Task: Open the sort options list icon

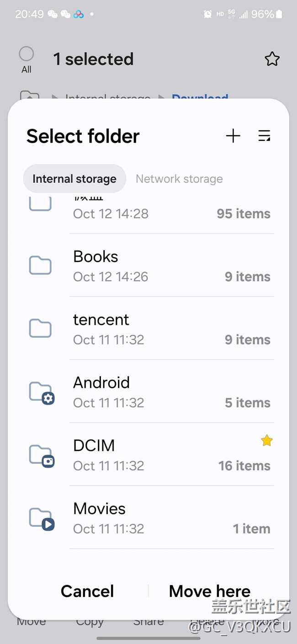Action: [x=264, y=136]
